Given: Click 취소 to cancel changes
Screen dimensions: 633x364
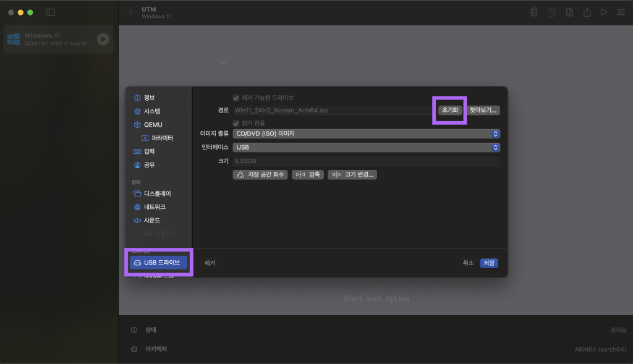Looking at the screenshot, I should click(x=468, y=263).
